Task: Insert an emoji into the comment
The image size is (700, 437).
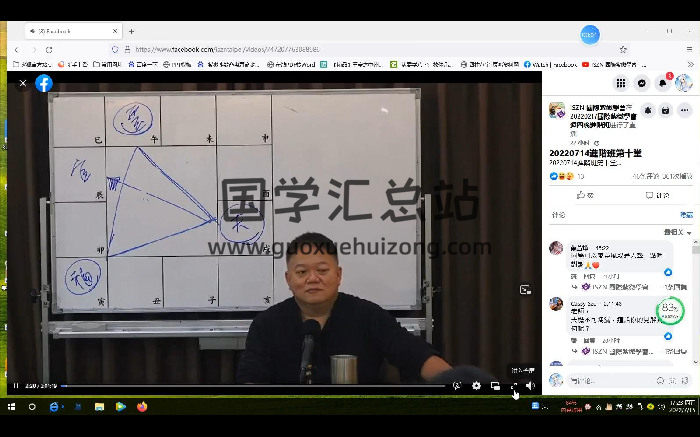Action: (660, 381)
